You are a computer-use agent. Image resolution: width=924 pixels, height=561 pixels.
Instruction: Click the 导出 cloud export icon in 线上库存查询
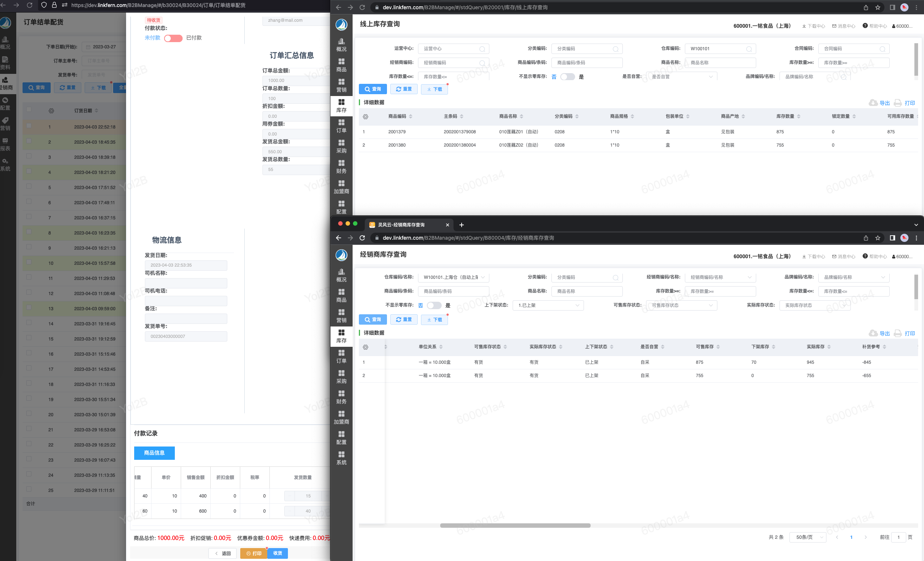pyautogui.click(x=873, y=103)
